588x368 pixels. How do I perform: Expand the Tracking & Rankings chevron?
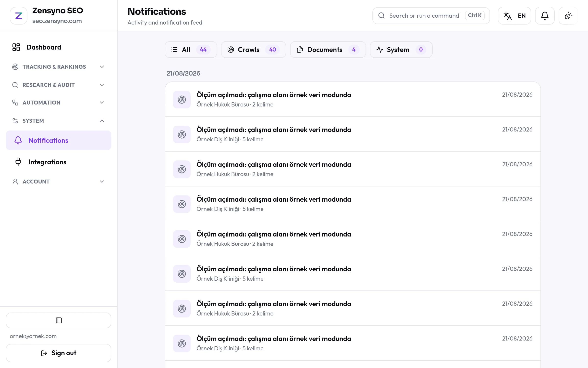click(x=102, y=67)
